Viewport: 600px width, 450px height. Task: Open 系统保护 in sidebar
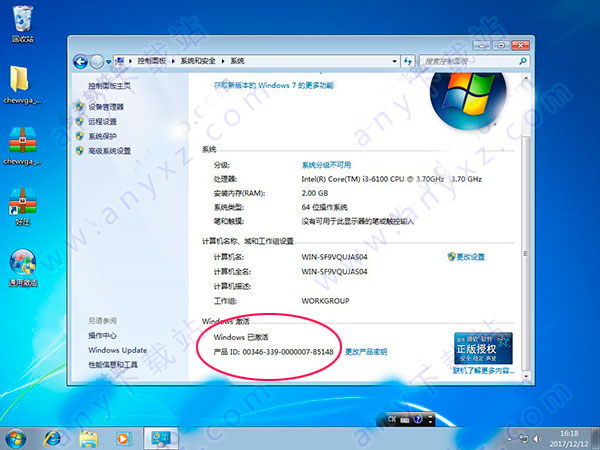[x=102, y=136]
